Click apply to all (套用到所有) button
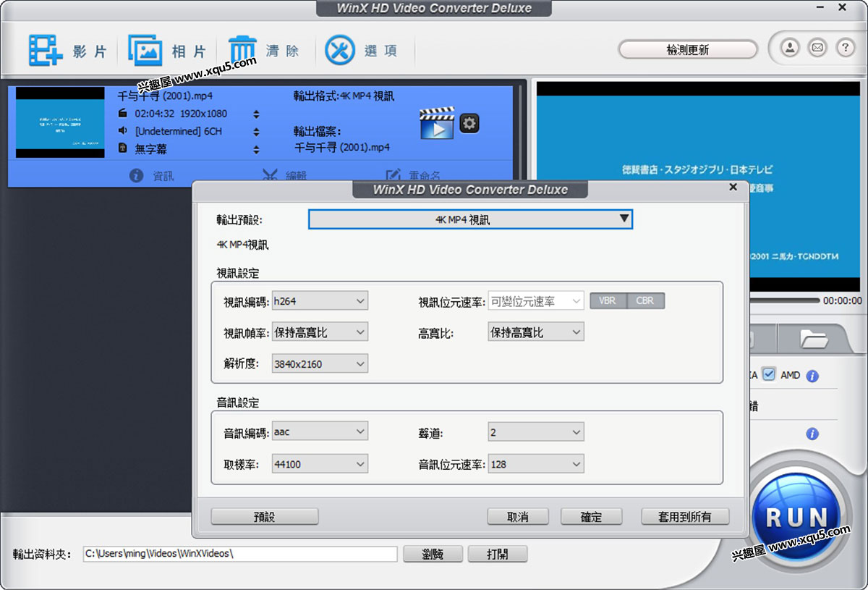The width and height of the screenshot is (868, 590). click(x=685, y=517)
